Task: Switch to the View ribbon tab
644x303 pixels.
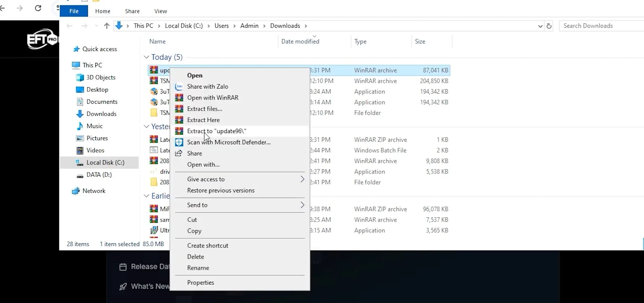Action: click(161, 11)
